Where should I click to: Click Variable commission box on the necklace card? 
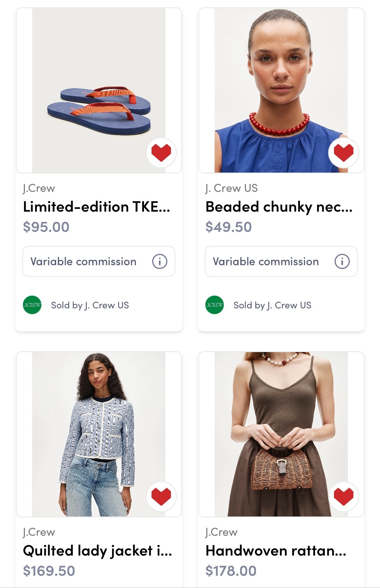pyautogui.click(x=266, y=261)
